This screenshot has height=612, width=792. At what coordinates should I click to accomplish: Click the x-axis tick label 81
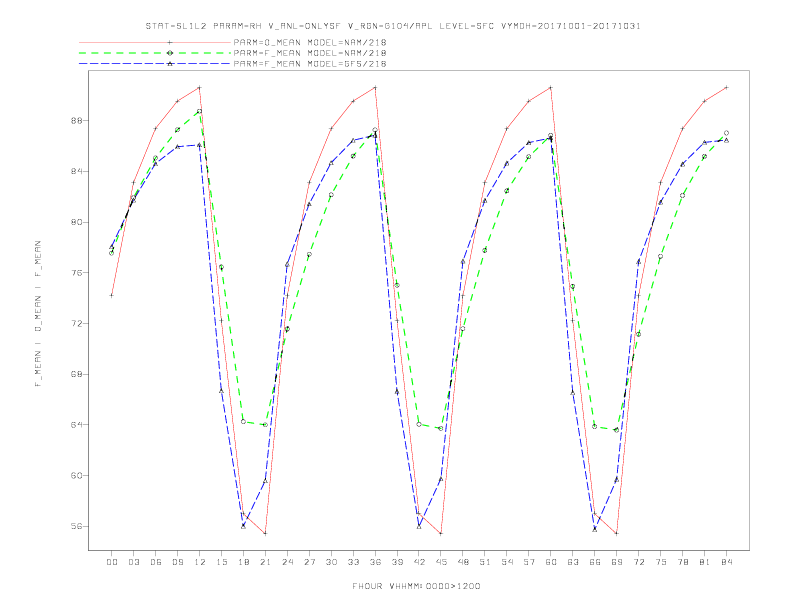705,562
